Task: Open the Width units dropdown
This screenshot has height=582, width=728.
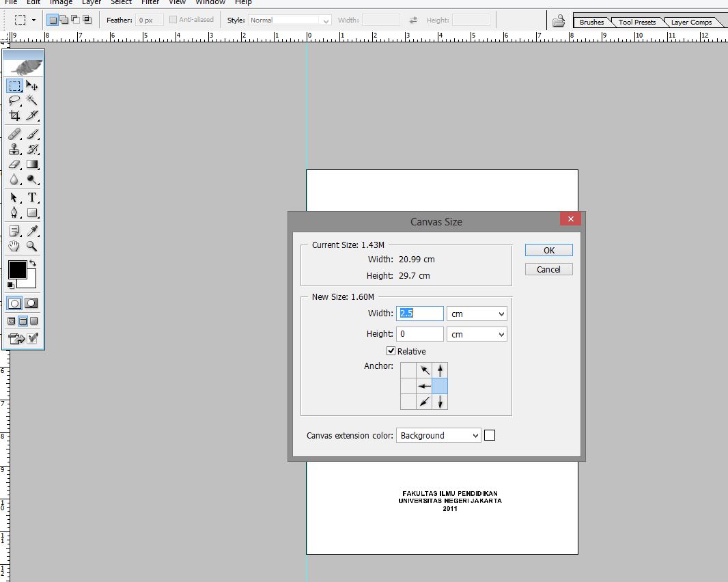Action: click(477, 313)
